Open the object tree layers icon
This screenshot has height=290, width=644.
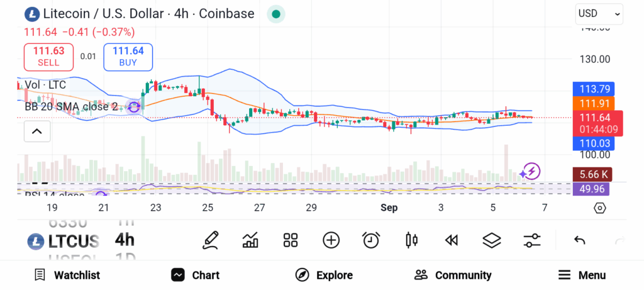[x=491, y=240]
